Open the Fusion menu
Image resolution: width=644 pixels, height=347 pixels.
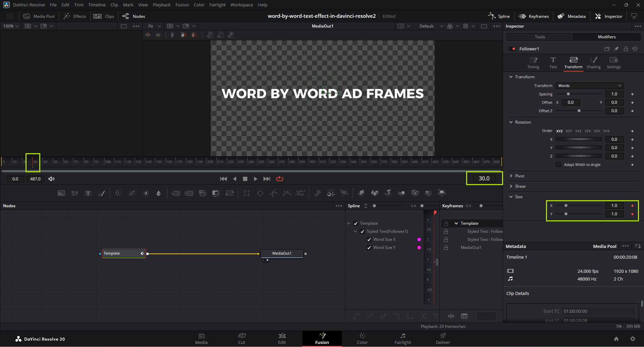point(182,5)
